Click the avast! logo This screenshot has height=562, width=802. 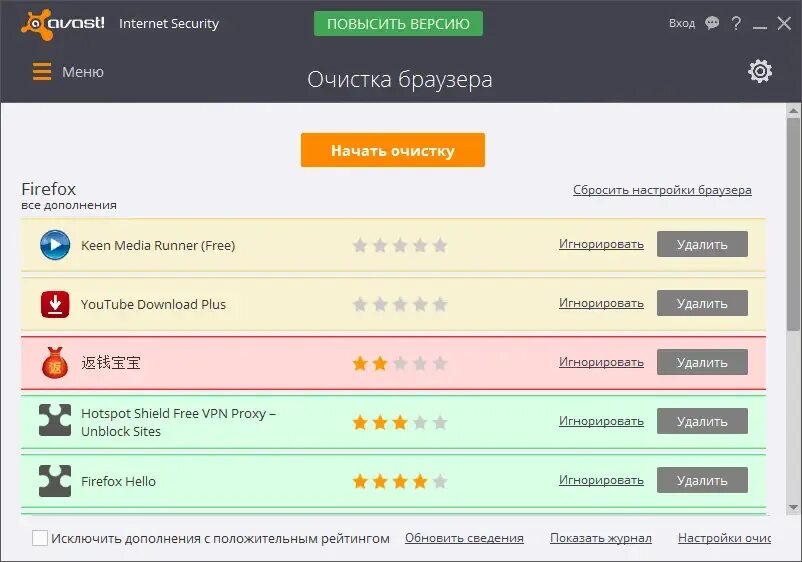[62, 23]
